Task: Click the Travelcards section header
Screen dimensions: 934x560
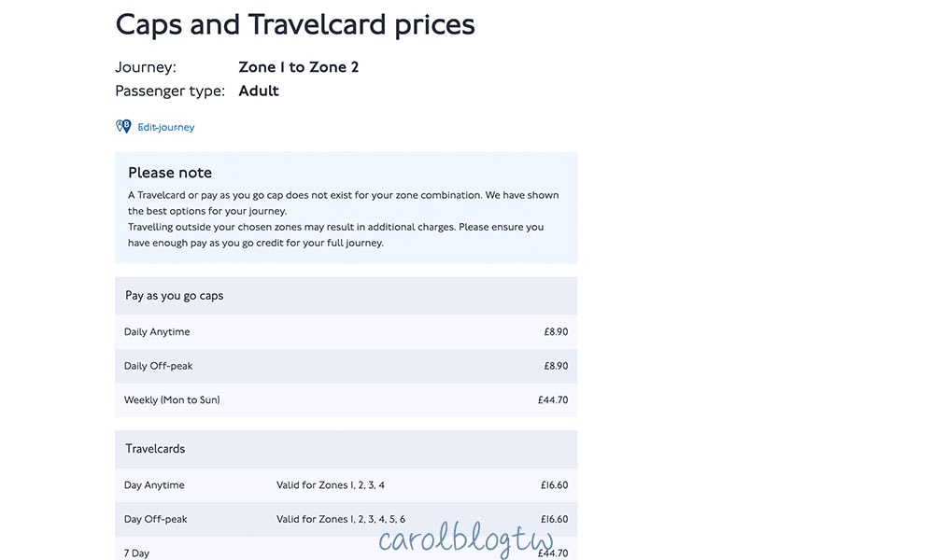Action: pos(347,449)
